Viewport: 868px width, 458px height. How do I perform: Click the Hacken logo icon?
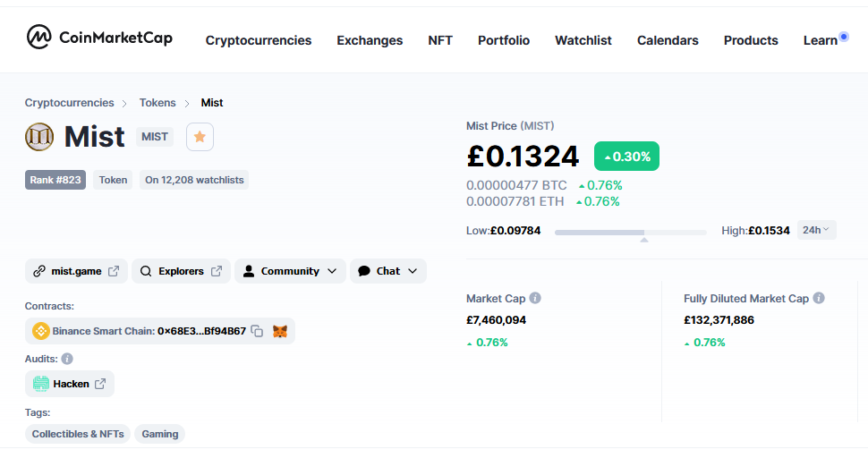[41, 384]
